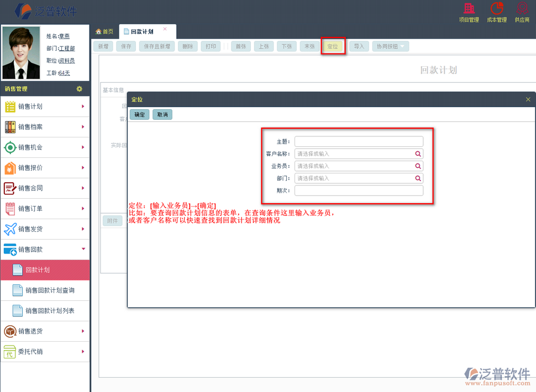Expand 销售发货 menu arrow

(83, 229)
